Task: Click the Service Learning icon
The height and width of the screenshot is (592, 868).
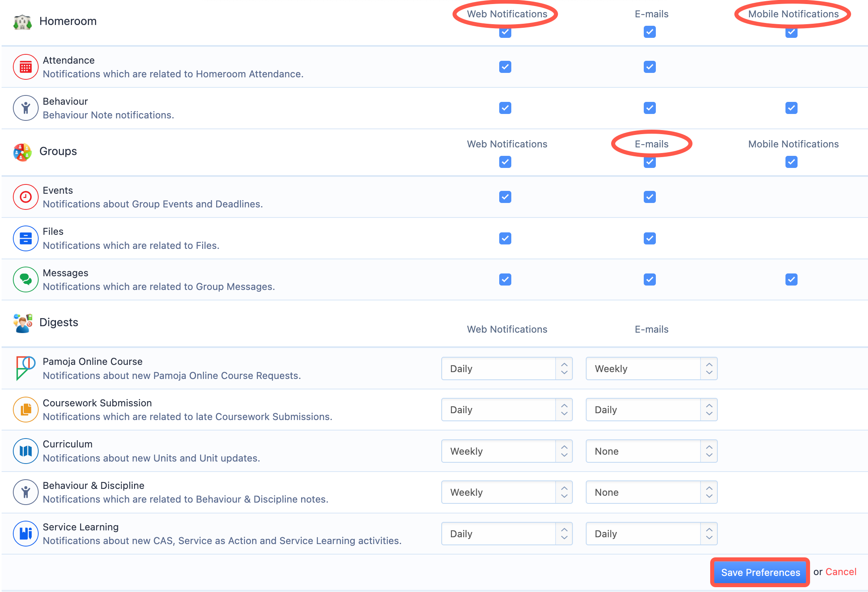Action: [x=26, y=534]
